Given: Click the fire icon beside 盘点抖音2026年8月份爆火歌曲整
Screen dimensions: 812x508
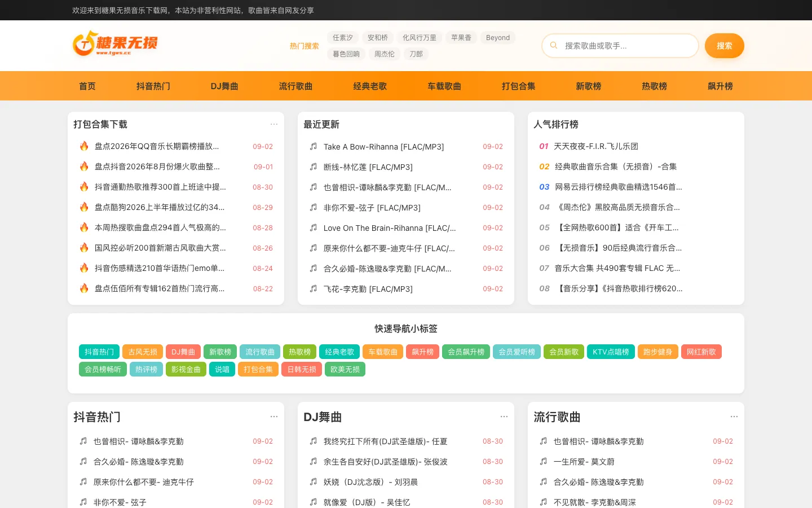Looking at the screenshot, I should click(x=84, y=167).
